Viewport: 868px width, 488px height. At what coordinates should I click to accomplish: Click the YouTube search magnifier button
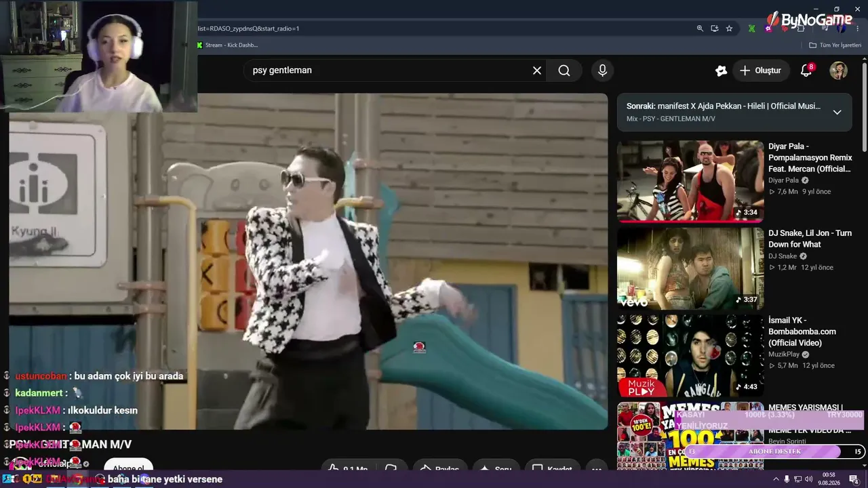click(564, 70)
